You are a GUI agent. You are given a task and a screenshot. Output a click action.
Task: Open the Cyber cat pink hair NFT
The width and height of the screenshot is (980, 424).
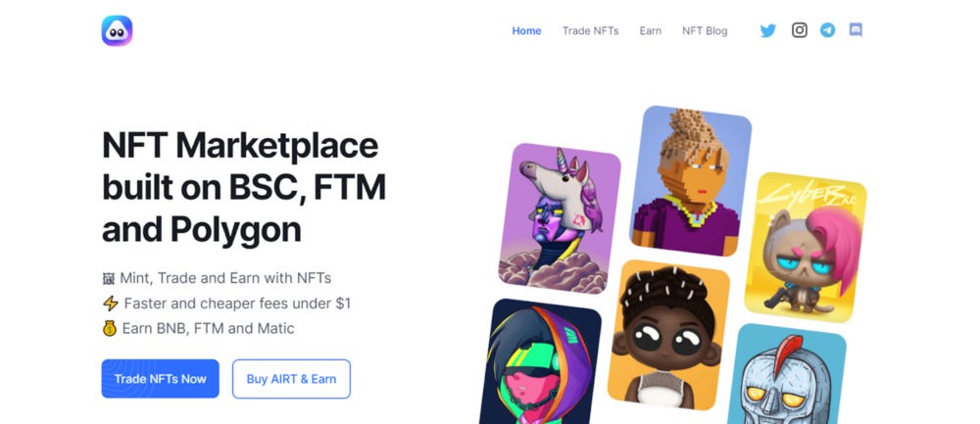[805, 248]
